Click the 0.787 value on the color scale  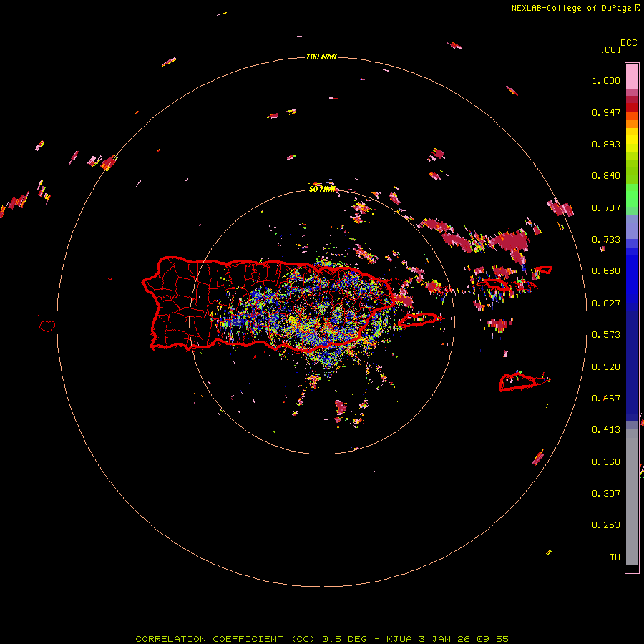coord(606,208)
